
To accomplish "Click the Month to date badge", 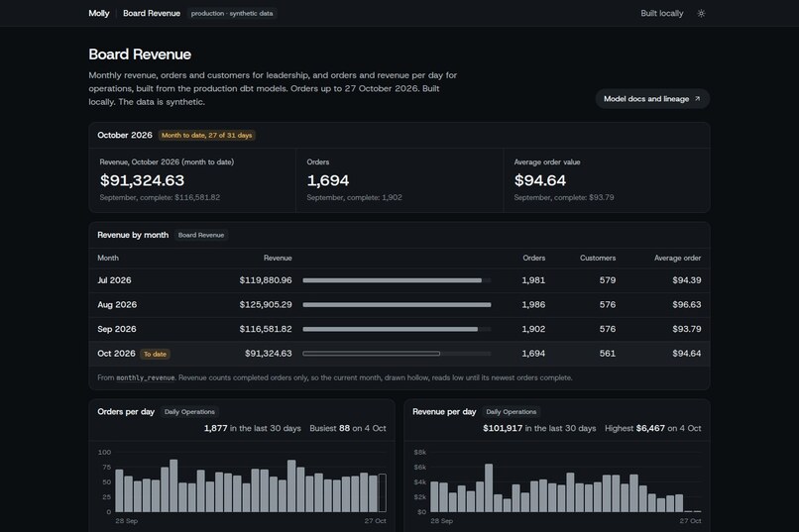I will tap(207, 135).
